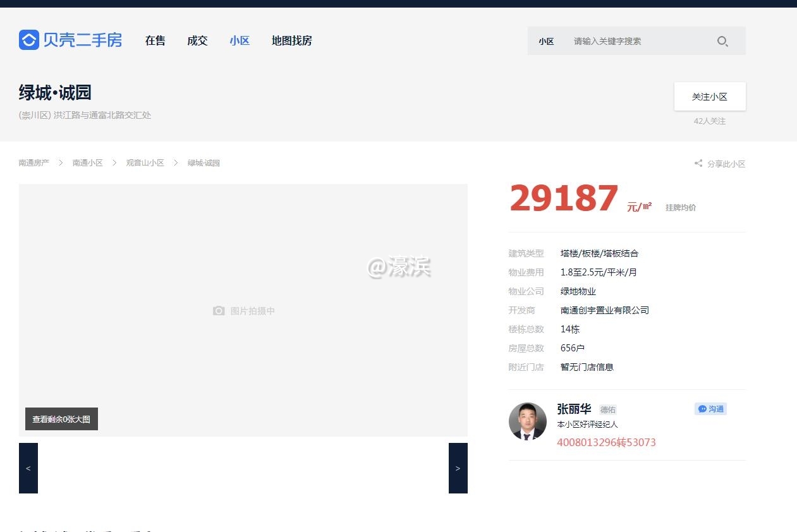
Task: Open 地图找房 from the navigation
Action: pyautogui.click(x=291, y=40)
